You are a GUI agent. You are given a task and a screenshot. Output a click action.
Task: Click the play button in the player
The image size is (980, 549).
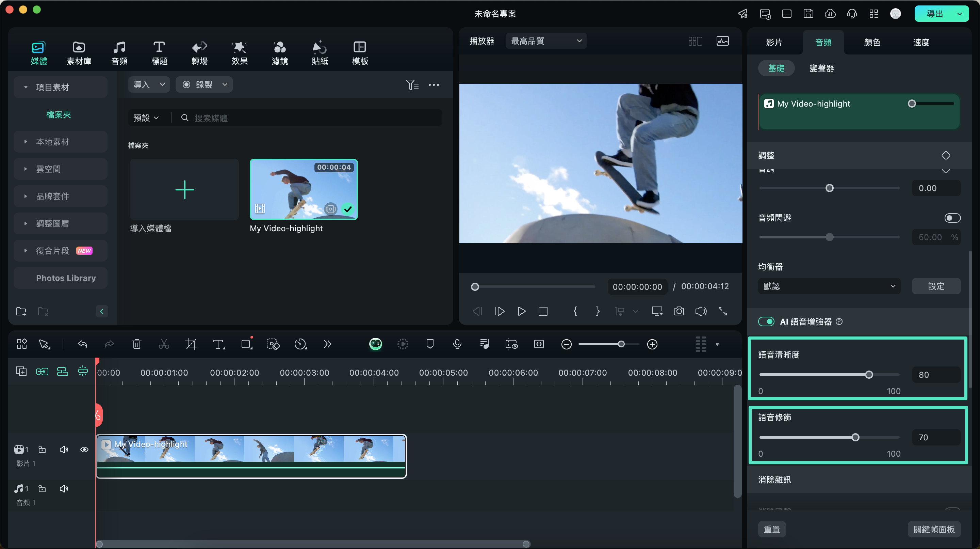pyautogui.click(x=522, y=311)
